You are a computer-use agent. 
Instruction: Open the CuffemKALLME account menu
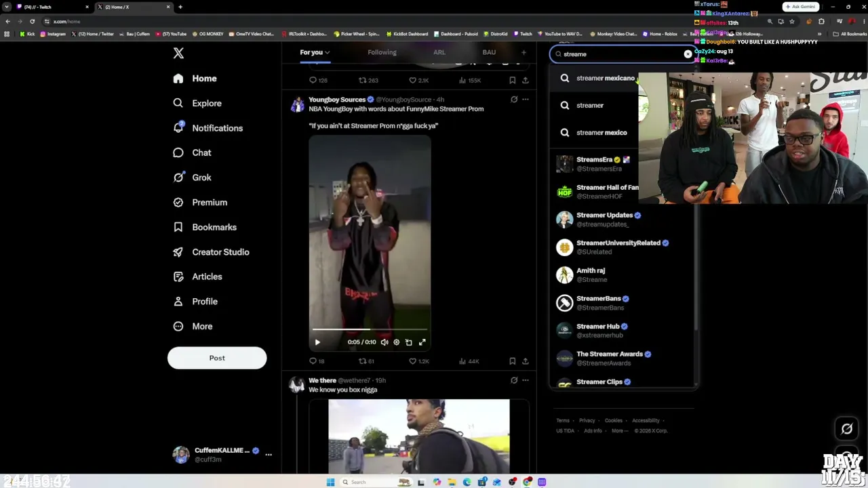222,455
